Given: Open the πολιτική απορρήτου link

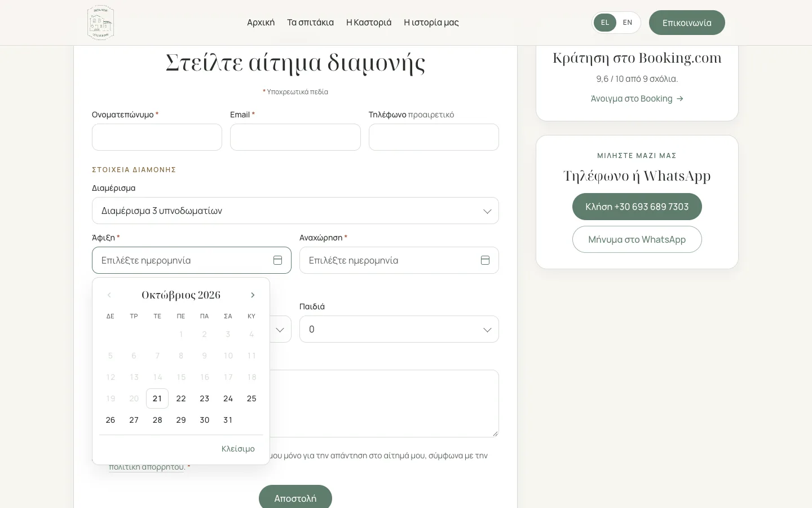Looking at the screenshot, I should pyautogui.click(x=147, y=467).
